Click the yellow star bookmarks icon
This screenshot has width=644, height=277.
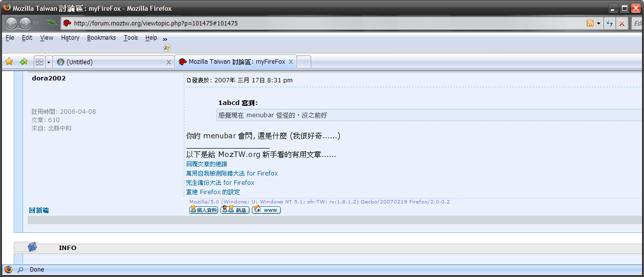pyautogui.click(x=9, y=61)
